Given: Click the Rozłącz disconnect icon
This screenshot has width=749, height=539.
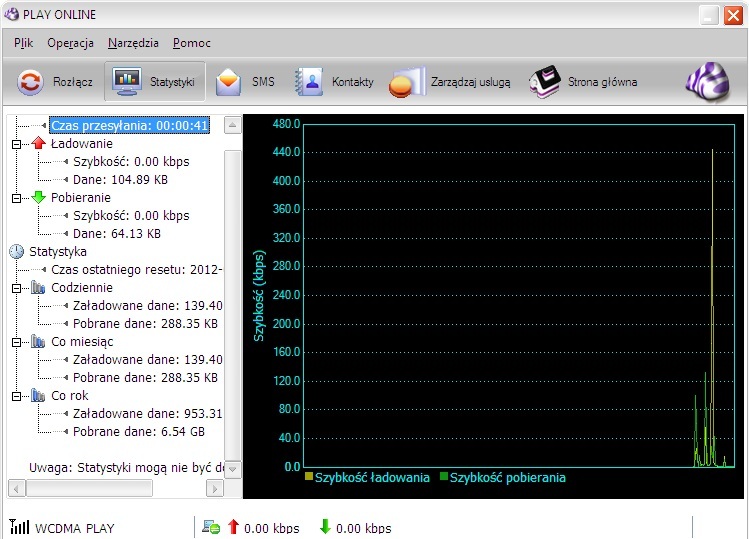Looking at the screenshot, I should click(31, 82).
